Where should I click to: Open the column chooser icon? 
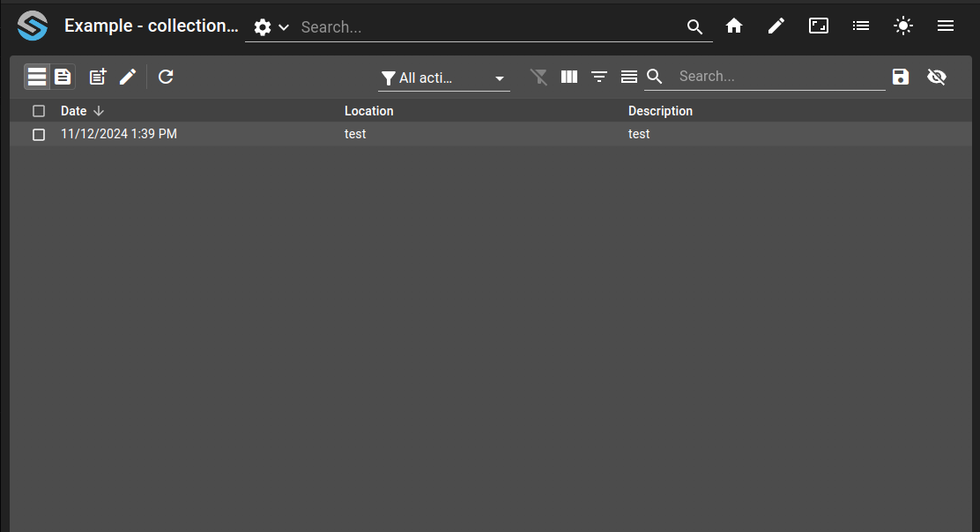coord(568,77)
